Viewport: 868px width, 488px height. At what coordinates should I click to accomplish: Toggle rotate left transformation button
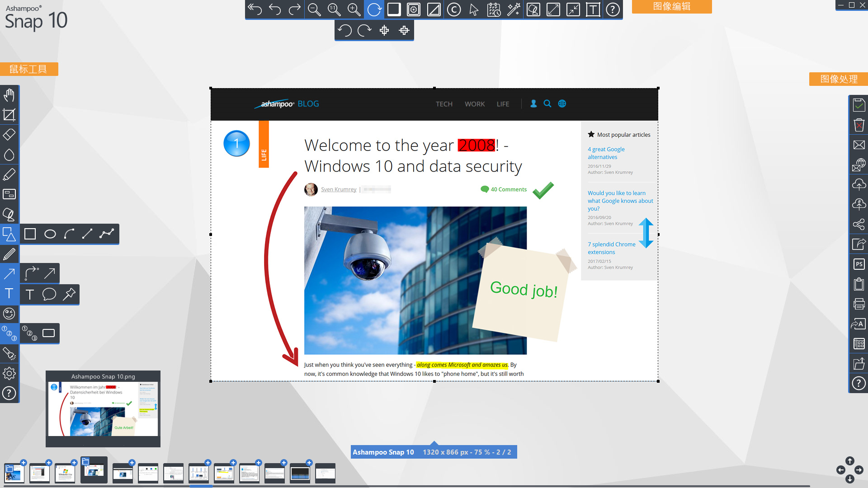(x=345, y=30)
